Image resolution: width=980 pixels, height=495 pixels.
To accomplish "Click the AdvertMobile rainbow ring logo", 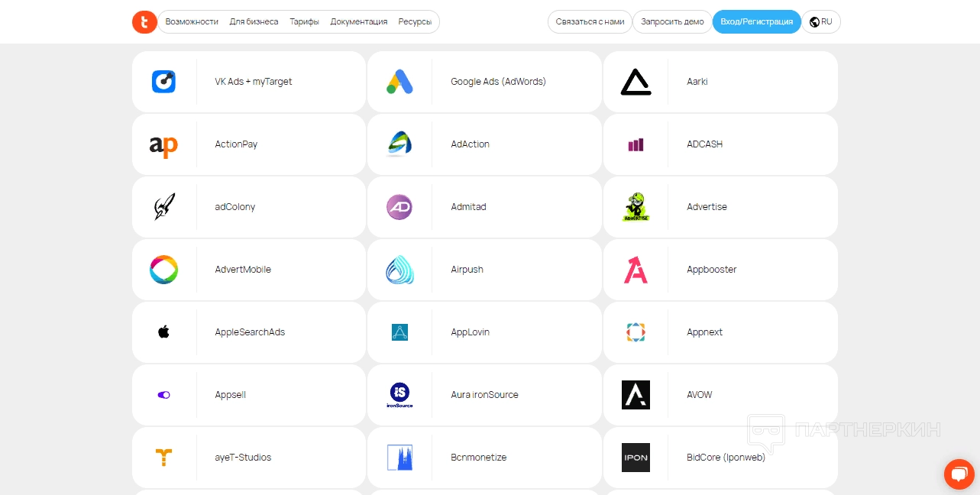I will (x=163, y=270).
